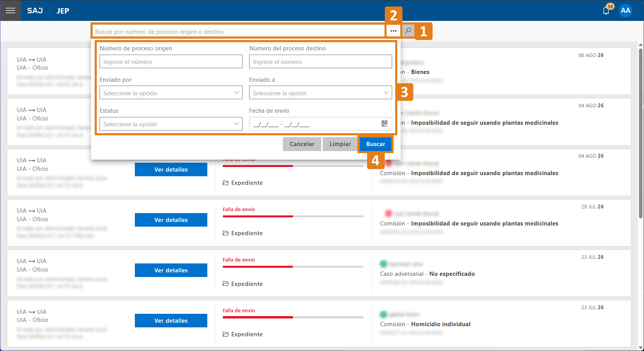The height and width of the screenshot is (351, 644).
Task: Open the AA user avatar menu
Action: click(625, 10)
